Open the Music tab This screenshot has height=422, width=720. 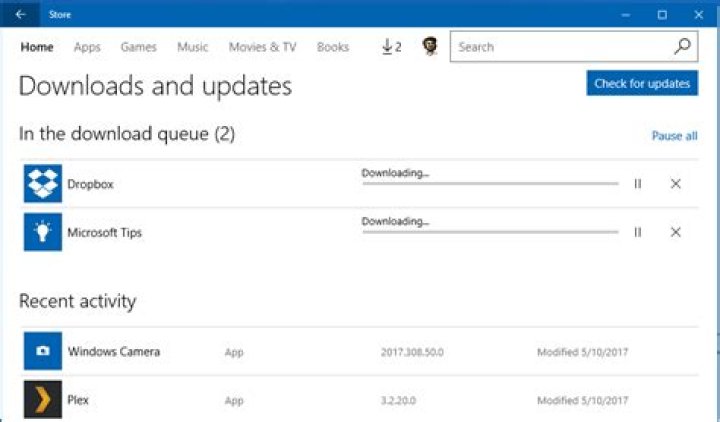[193, 47]
